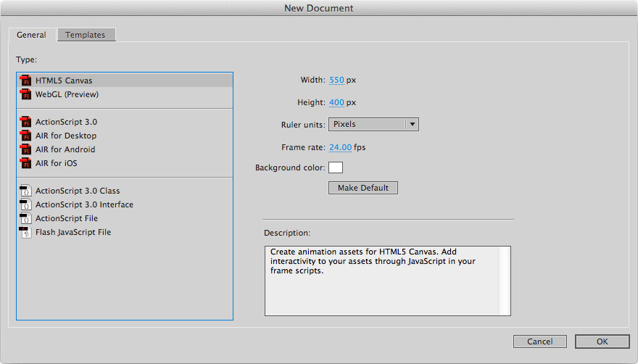Viewport: 638px width, 364px height.
Task: Select ActionScript 3.0 Interface entry
Action: [125, 204]
